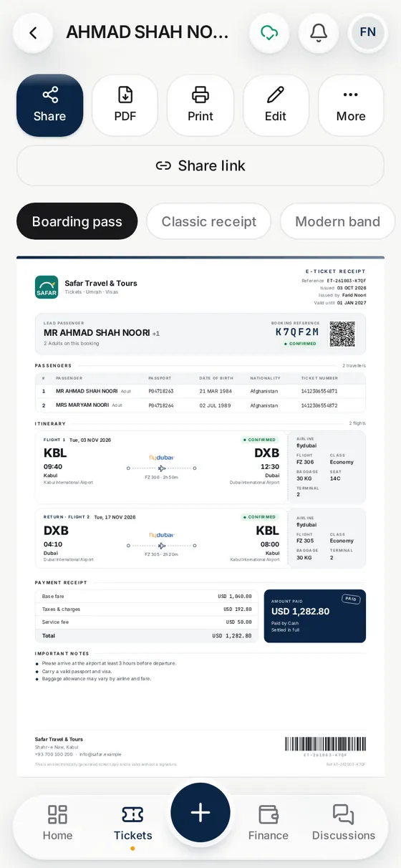
Task: Go back using the chevron arrow
Action: click(33, 33)
